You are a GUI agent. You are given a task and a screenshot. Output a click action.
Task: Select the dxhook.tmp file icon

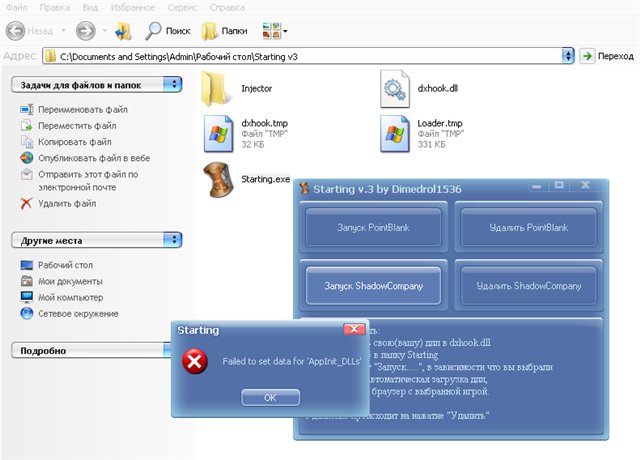click(219, 133)
